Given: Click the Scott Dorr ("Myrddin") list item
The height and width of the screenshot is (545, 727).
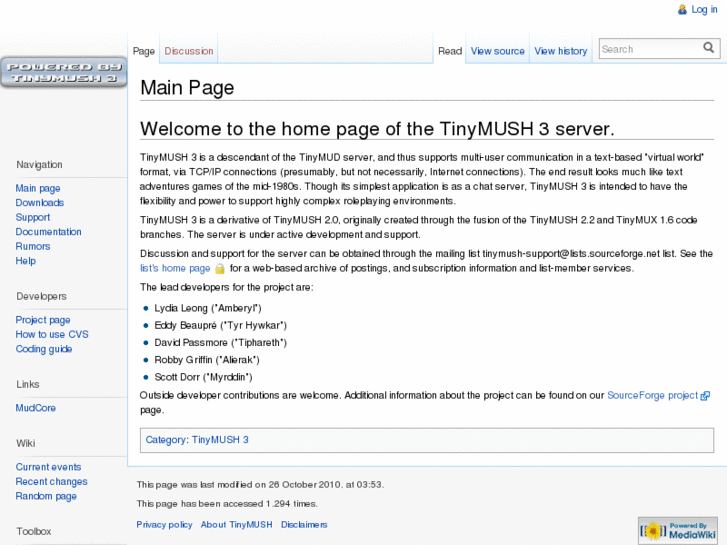Looking at the screenshot, I should tap(203, 377).
